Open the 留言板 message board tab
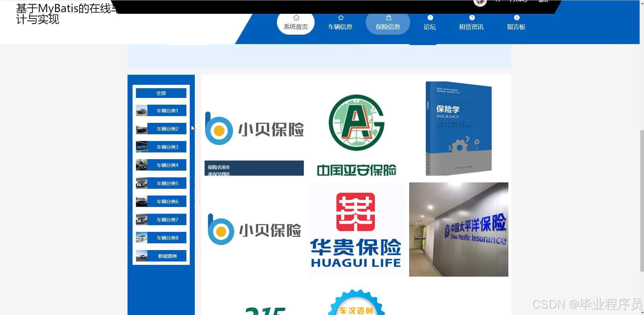Screen dimensions: 644x315 pyautogui.click(x=516, y=23)
